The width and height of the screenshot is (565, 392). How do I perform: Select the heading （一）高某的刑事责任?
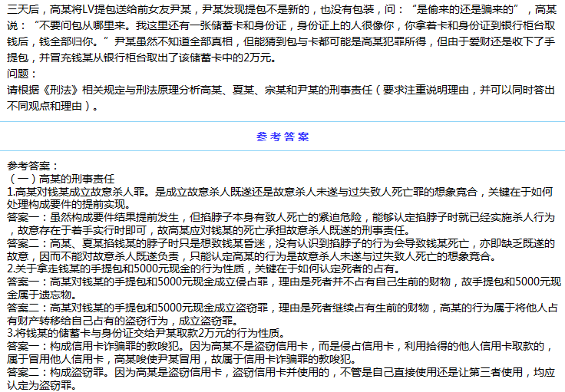[57, 177]
